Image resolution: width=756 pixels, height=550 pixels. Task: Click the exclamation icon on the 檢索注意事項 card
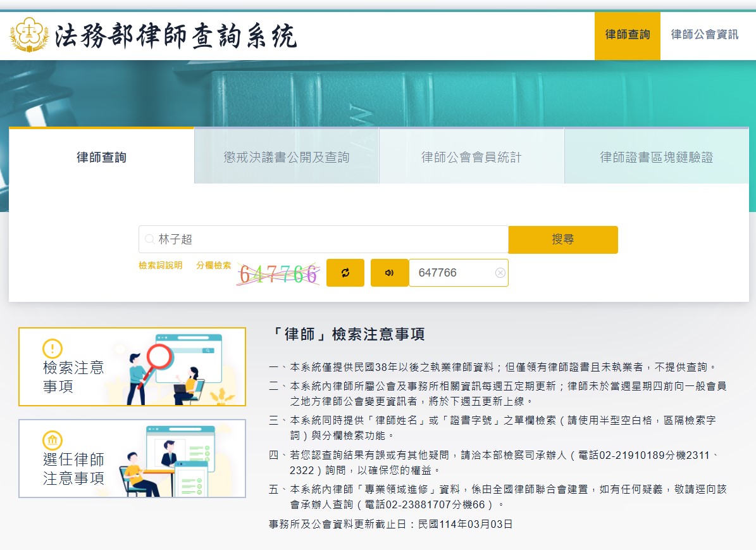coord(53,348)
